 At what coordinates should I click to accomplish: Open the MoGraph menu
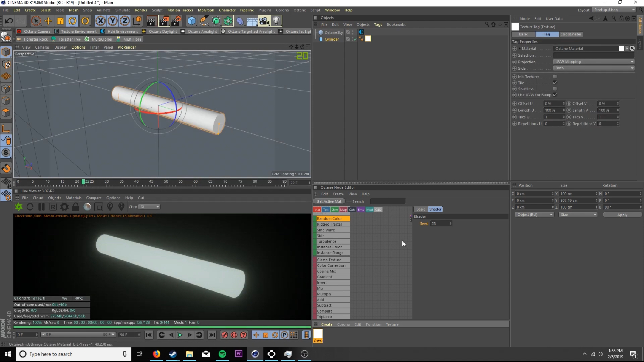click(206, 10)
